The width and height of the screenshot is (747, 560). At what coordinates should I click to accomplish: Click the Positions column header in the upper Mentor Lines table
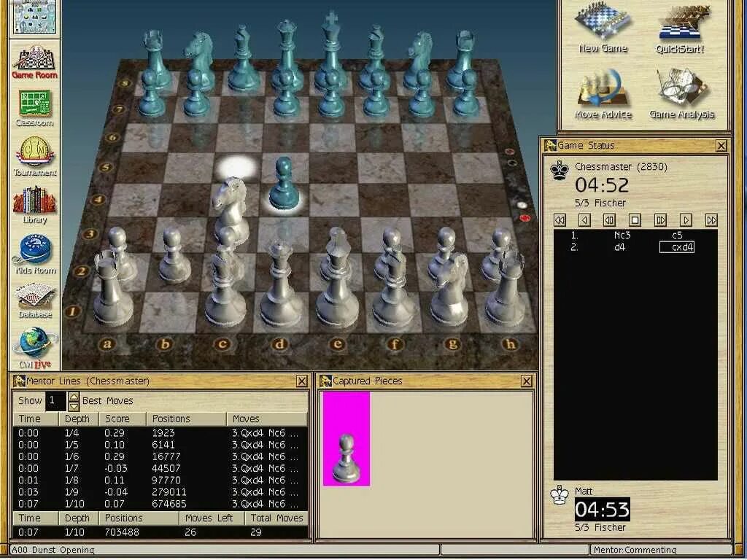point(186,419)
